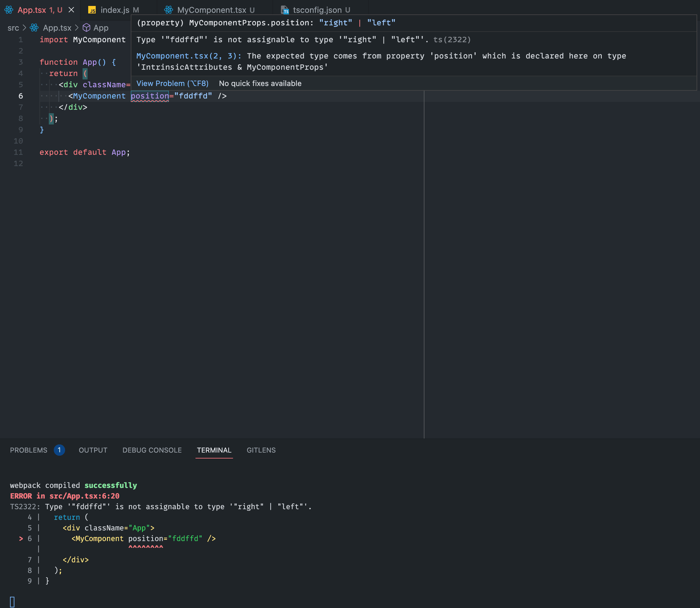Open the DEBUG CONSOLE panel
700x608 pixels.
tap(152, 450)
